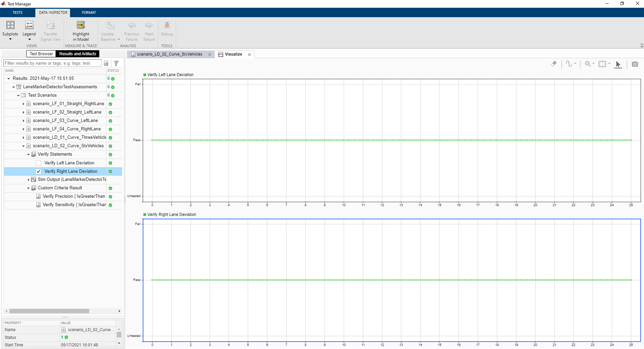Collapse the Verify Statements node
Screen dimensions: 644x349
pos(28,154)
